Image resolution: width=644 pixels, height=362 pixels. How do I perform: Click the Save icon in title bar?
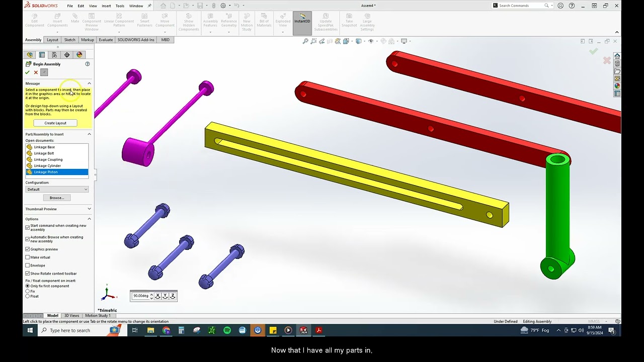pos(200,6)
